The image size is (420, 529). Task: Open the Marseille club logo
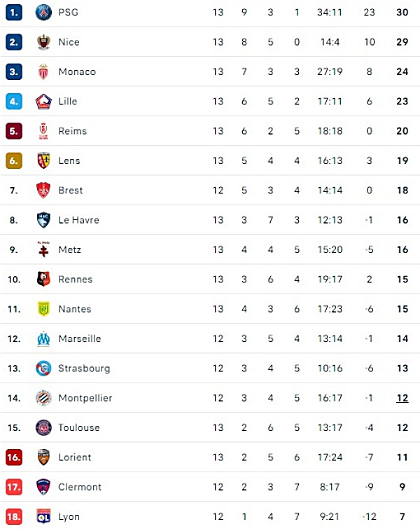coord(43,338)
